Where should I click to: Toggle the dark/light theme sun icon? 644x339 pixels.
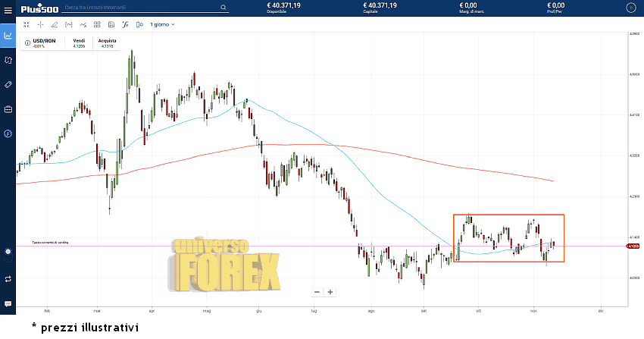point(8,251)
